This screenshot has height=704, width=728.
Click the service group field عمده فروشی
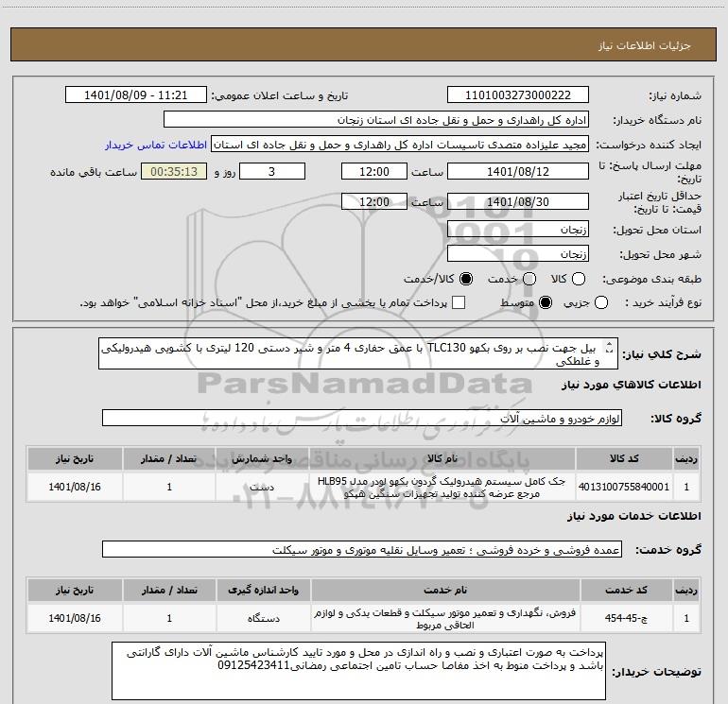(x=362, y=549)
